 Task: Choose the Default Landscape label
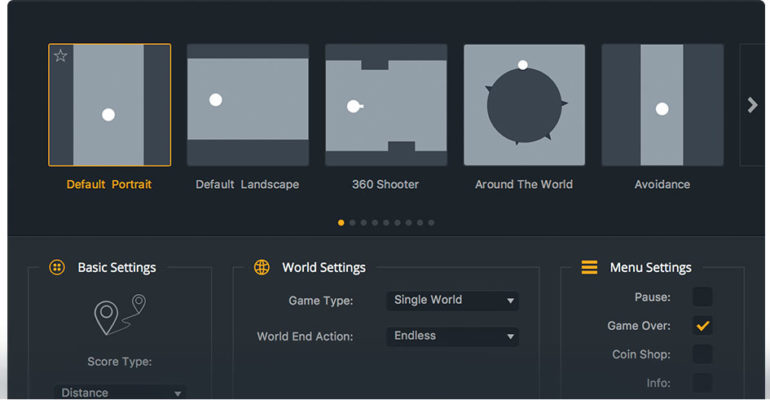[248, 185]
